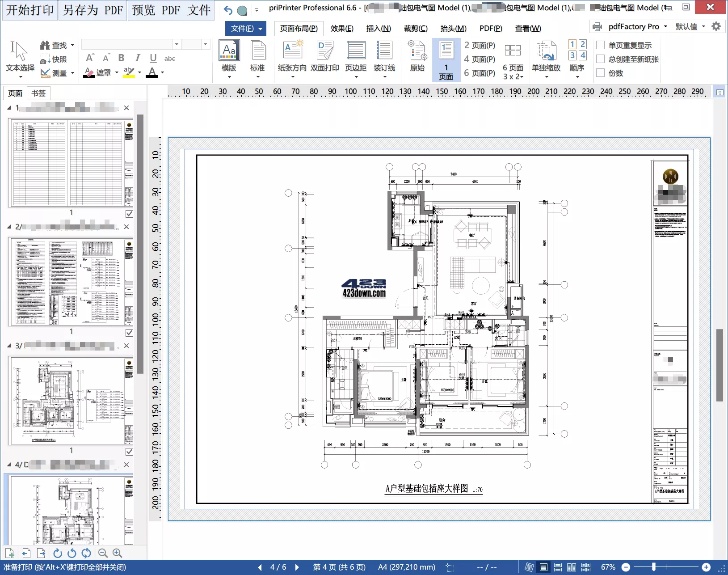Tick the 总创建至新纸张 checkbox

coord(601,59)
